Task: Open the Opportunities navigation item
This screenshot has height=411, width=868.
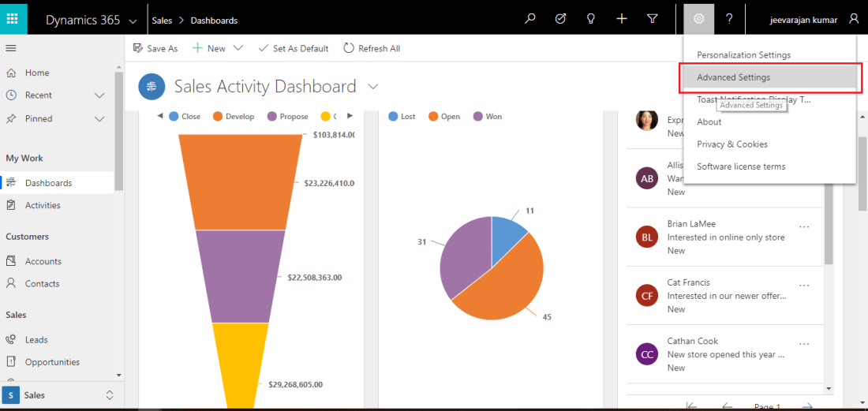Action: pos(52,362)
